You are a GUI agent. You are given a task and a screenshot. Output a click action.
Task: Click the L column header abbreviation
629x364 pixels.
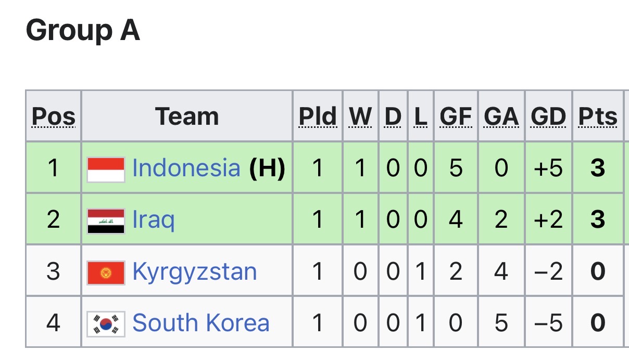tap(421, 116)
